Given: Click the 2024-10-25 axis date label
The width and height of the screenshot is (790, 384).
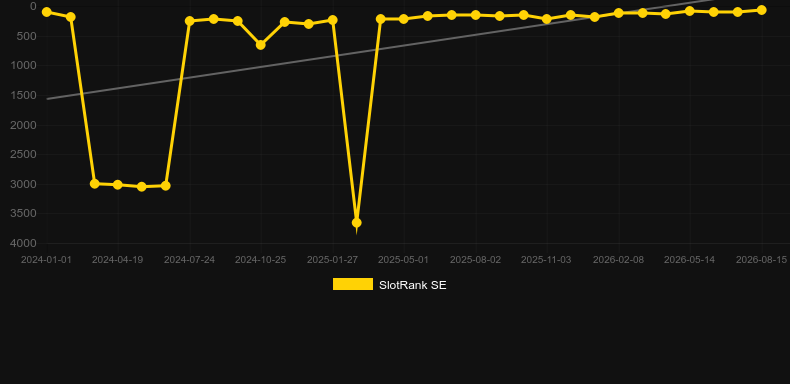Looking at the screenshot, I should (x=260, y=260).
